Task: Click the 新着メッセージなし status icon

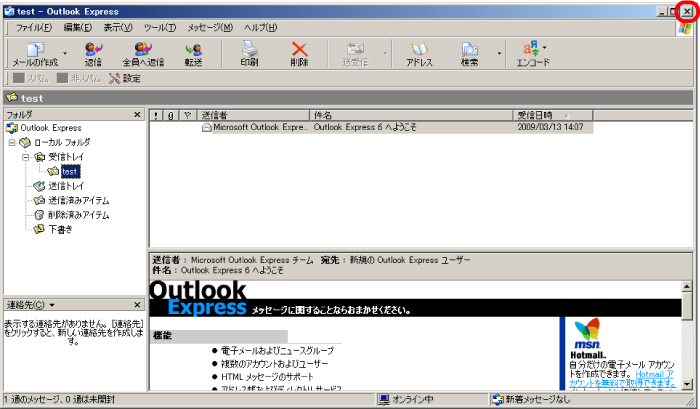Action: (x=497, y=399)
